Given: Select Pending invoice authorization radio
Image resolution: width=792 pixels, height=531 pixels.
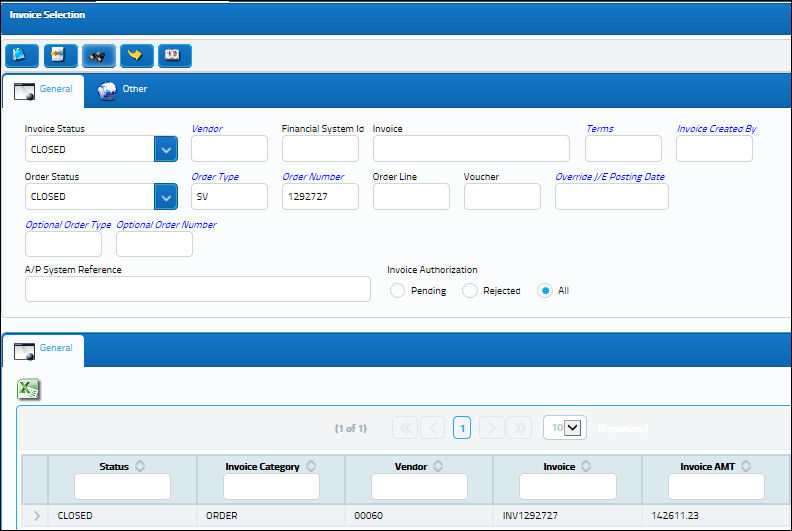Looking at the screenshot, I should [x=398, y=291].
